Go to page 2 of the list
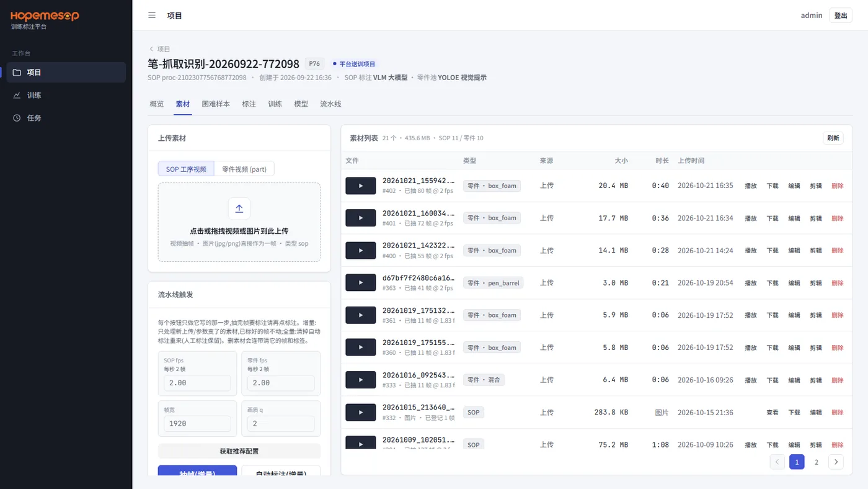The width and height of the screenshot is (868, 489). coord(817,462)
